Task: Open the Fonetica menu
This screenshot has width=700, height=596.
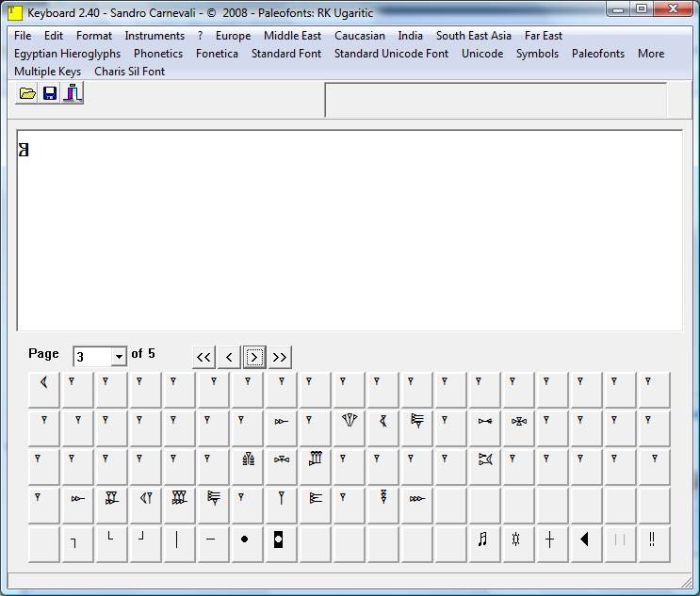Action: [217, 54]
